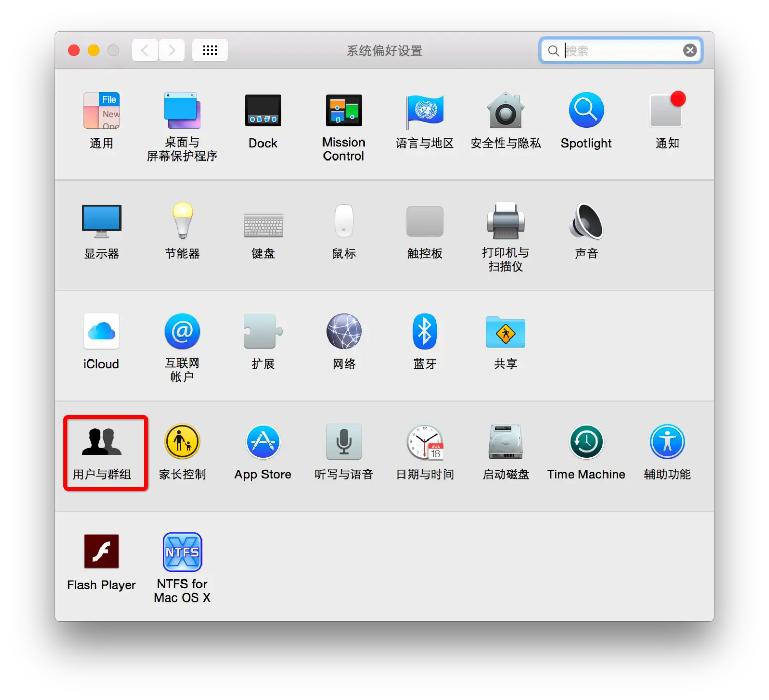Minimize the window with yellow button
Screen dimensions: 769x700
93,50
